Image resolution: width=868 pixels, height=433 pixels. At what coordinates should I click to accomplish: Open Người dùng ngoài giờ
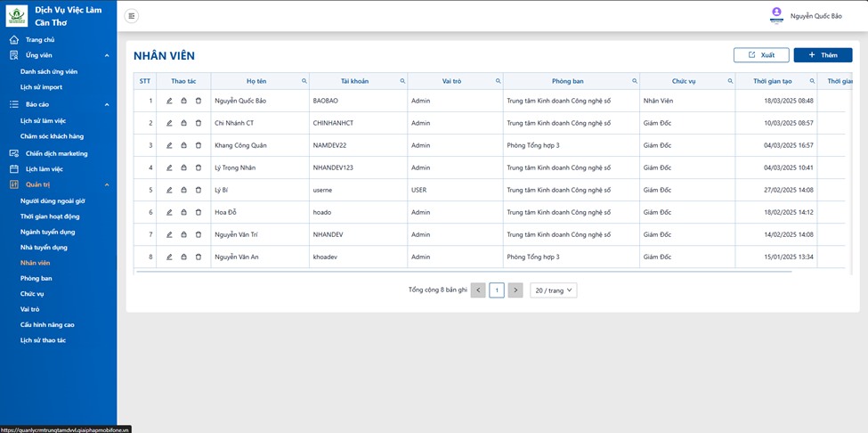point(53,201)
